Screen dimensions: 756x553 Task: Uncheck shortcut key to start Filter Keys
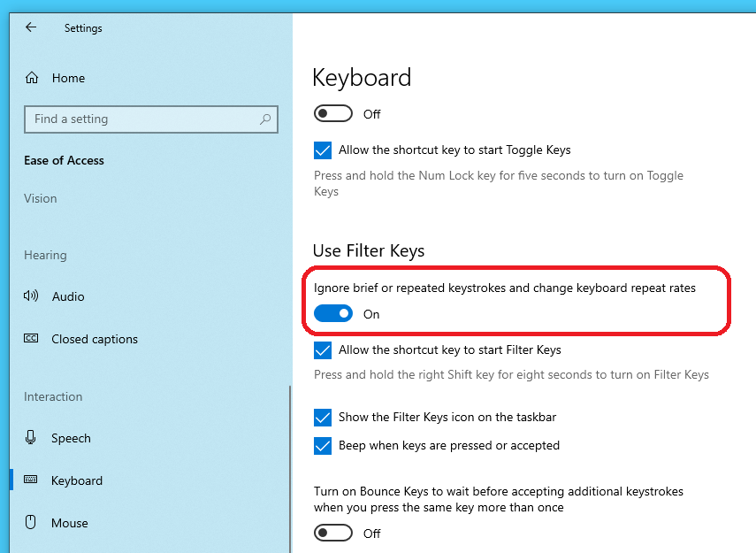323,350
